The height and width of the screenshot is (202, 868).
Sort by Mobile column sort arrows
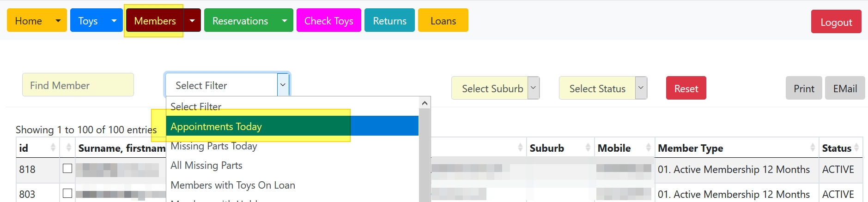(648, 148)
